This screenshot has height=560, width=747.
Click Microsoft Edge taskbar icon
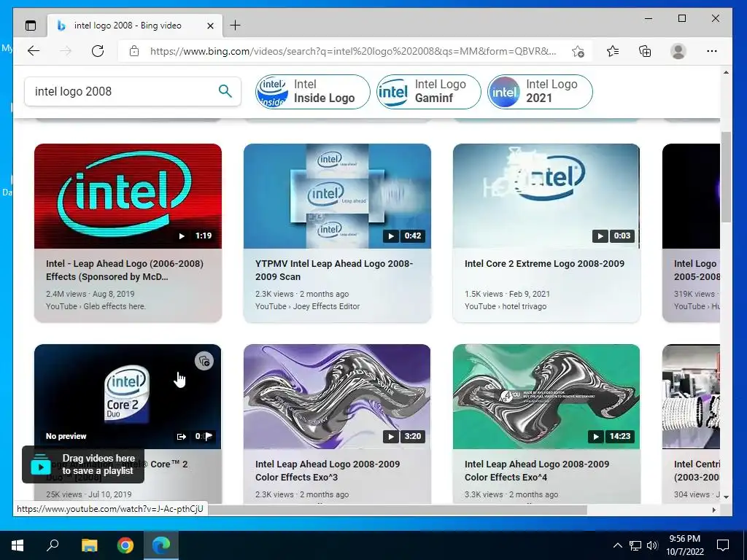[161, 545]
